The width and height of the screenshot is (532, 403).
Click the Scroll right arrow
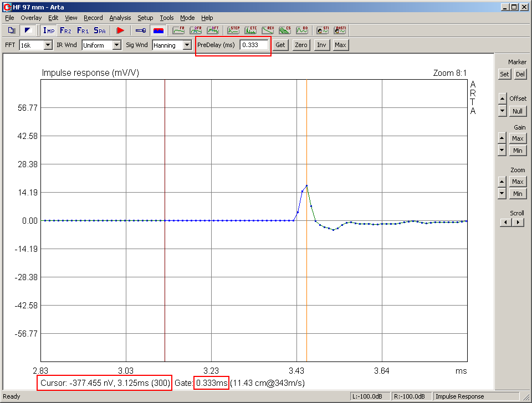click(x=518, y=223)
